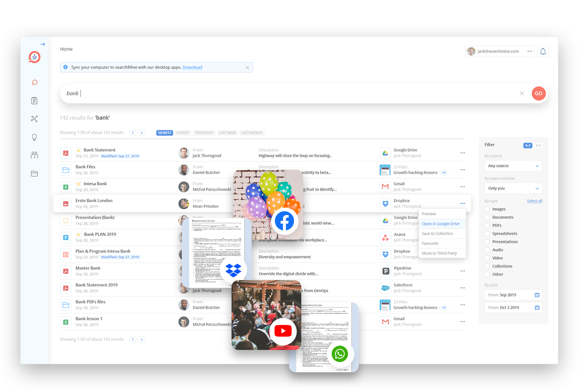Click the folder icon of Bank Files

pyautogui.click(x=66, y=170)
